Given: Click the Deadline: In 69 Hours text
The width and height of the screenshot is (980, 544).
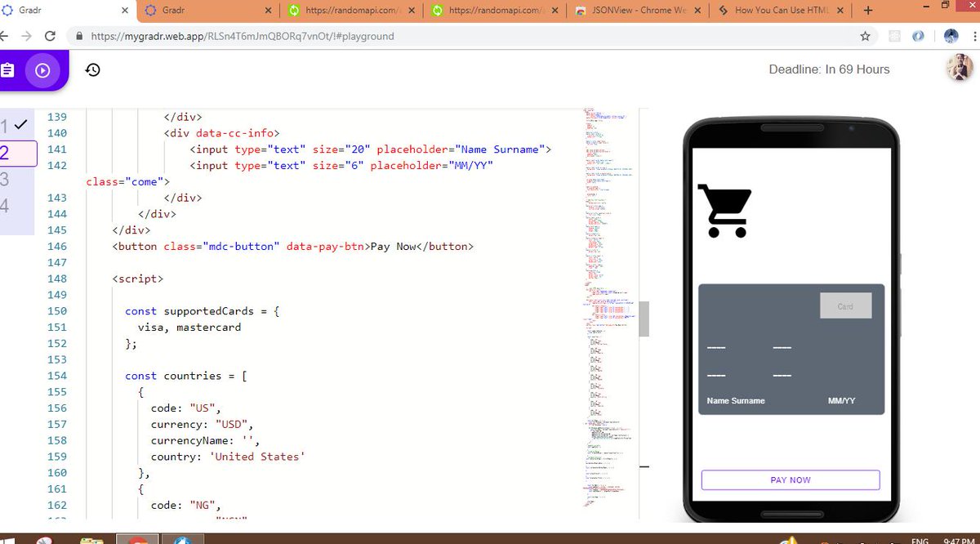Looking at the screenshot, I should [829, 69].
